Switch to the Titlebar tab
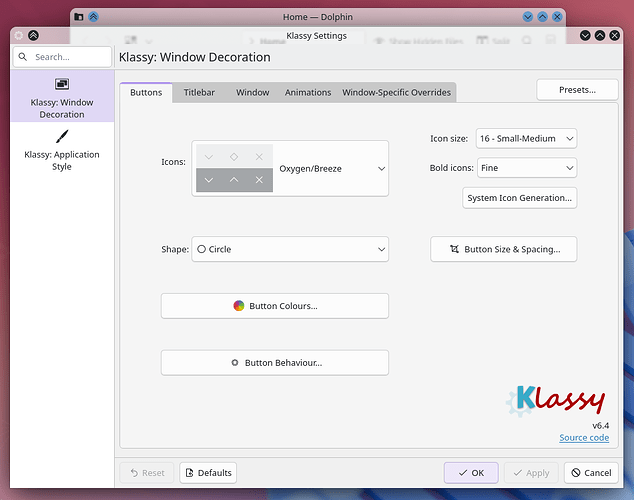This screenshot has height=500, width=634. pos(199,93)
